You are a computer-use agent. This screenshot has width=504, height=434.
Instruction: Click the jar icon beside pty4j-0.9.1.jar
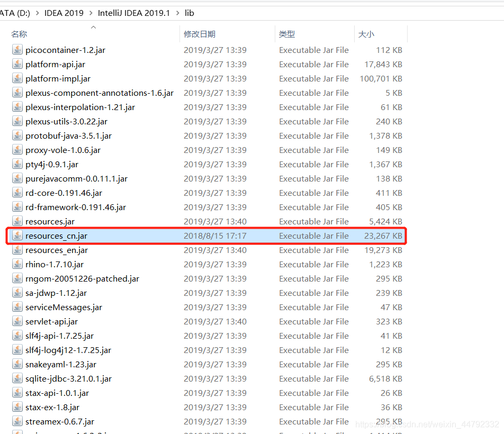point(17,164)
